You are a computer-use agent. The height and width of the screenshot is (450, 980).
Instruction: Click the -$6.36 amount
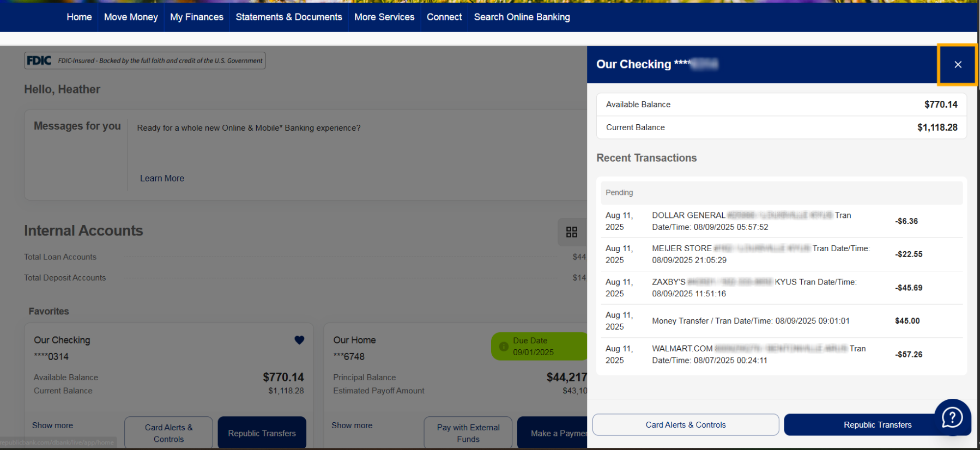pyautogui.click(x=906, y=221)
